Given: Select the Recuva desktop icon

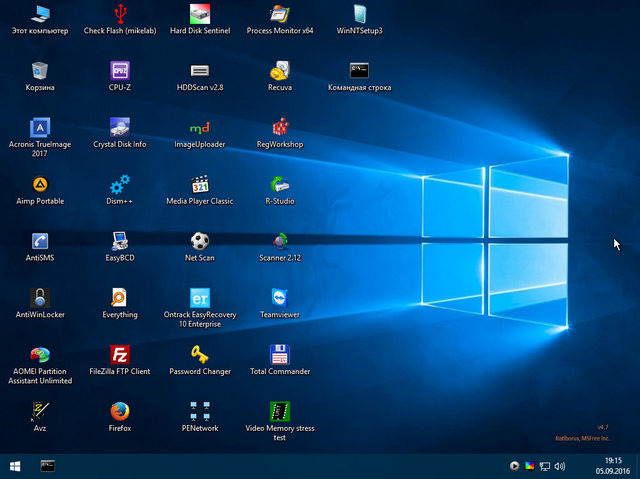Looking at the screenshot, I should click(280, 70).
